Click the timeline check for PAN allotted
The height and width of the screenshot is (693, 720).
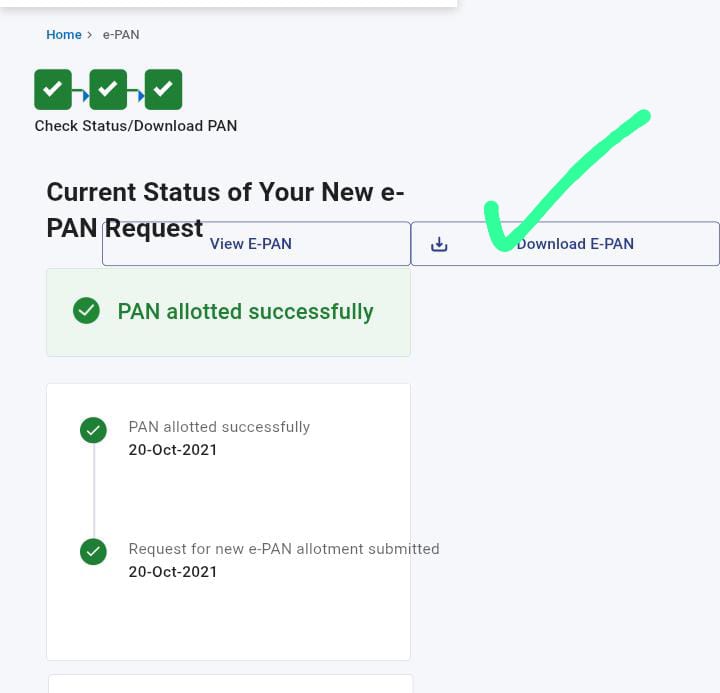93,430
